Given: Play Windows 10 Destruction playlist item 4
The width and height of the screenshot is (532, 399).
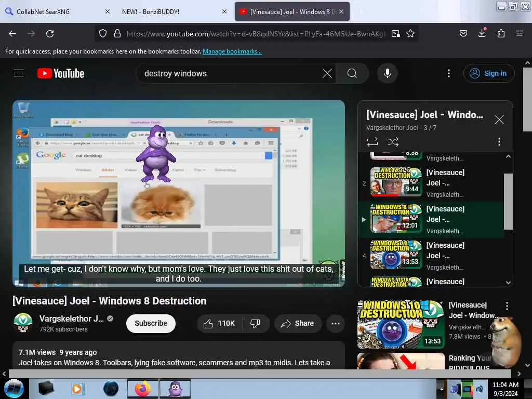Looking at the screenshot, I should (431, 256).
